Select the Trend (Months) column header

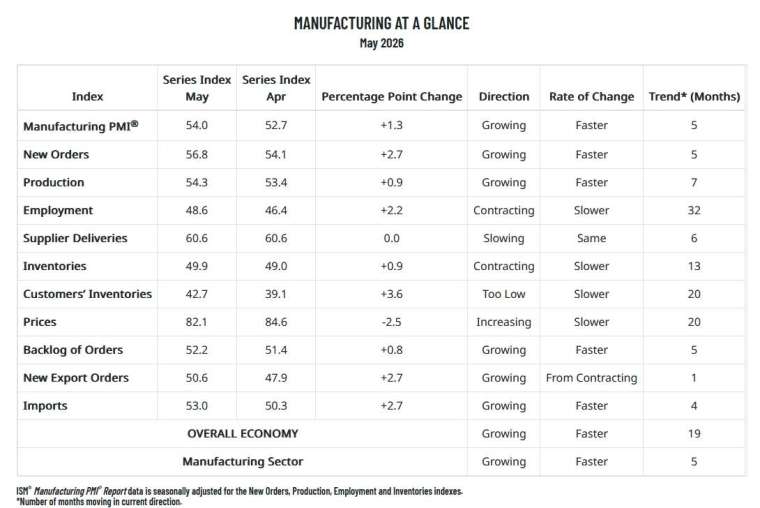[694, 96]
